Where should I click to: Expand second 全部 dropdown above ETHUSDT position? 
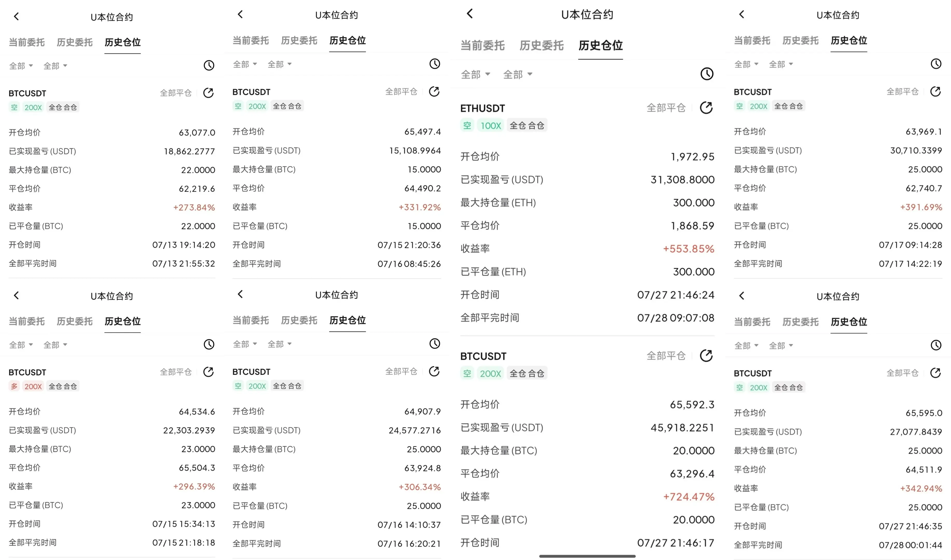pos(518,74)
